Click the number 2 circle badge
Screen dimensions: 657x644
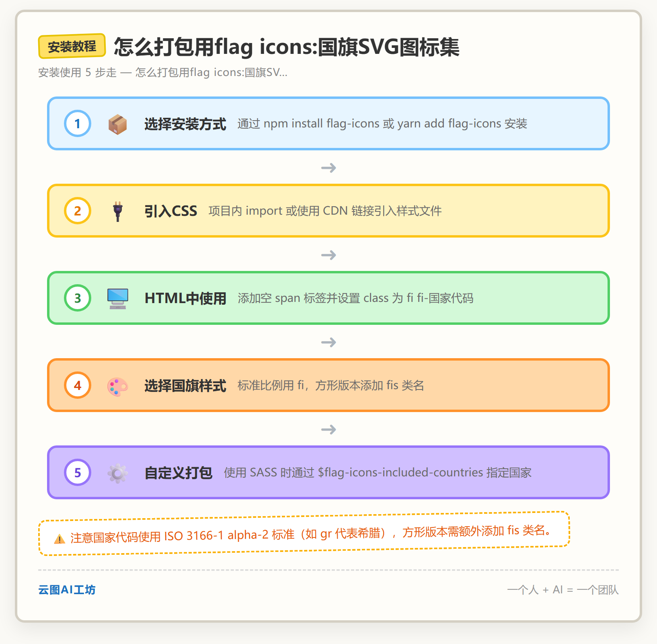tap(78, 211)
